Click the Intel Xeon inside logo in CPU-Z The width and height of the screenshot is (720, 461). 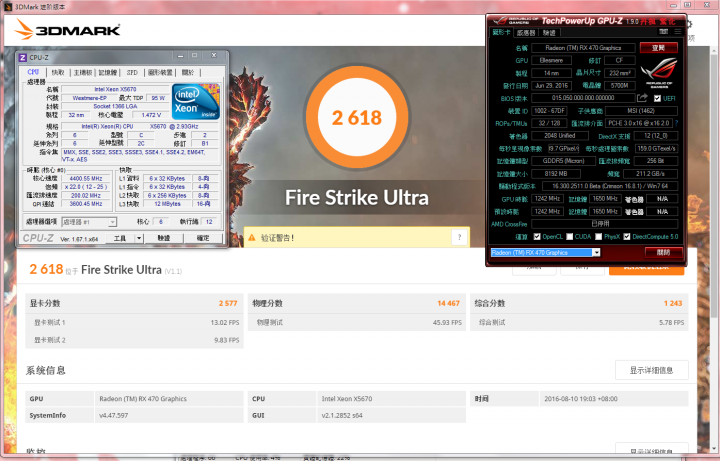[196, 101]
